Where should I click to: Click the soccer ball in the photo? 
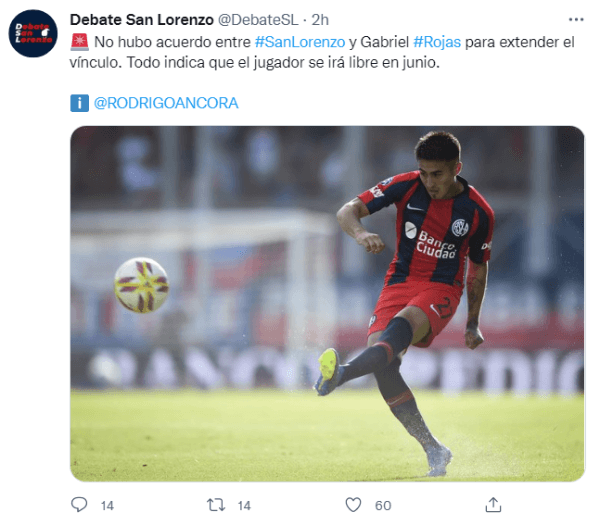click(142, 285)
